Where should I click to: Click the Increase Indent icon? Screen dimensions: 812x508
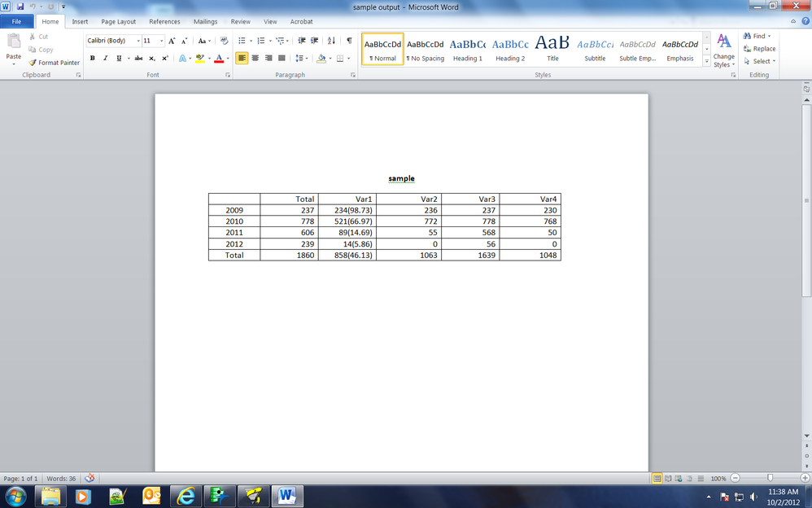click(x=314, y=41)
